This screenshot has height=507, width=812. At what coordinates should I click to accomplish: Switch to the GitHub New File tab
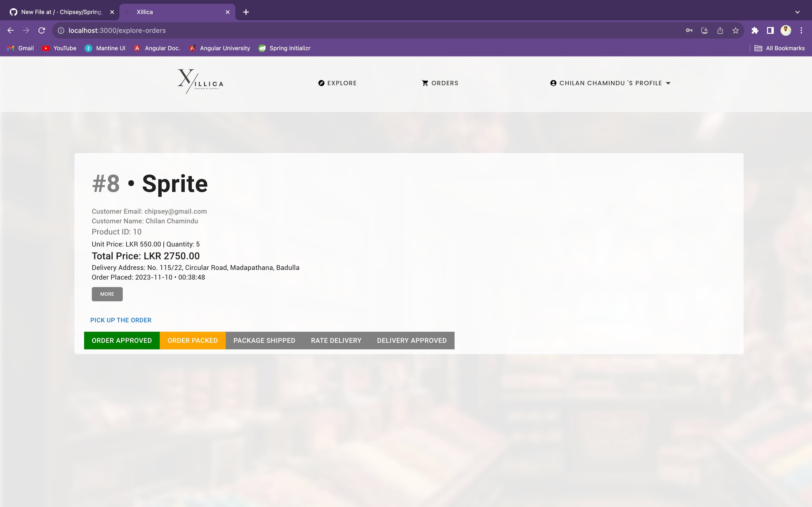pos(60,12)
